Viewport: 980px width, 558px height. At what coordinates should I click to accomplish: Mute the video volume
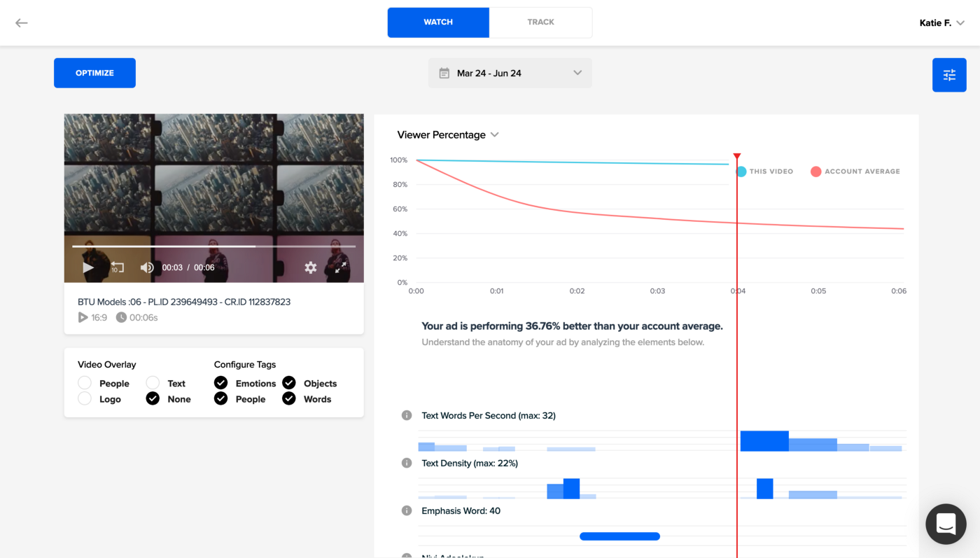147,267
